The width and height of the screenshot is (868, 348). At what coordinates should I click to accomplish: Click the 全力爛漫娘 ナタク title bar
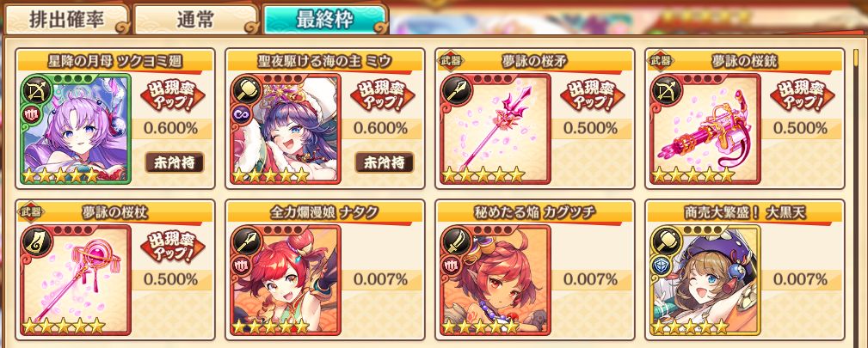pos(325,212)
